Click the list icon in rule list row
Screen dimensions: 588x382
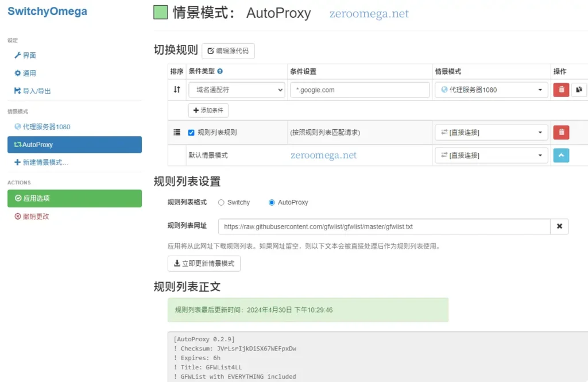177,132
